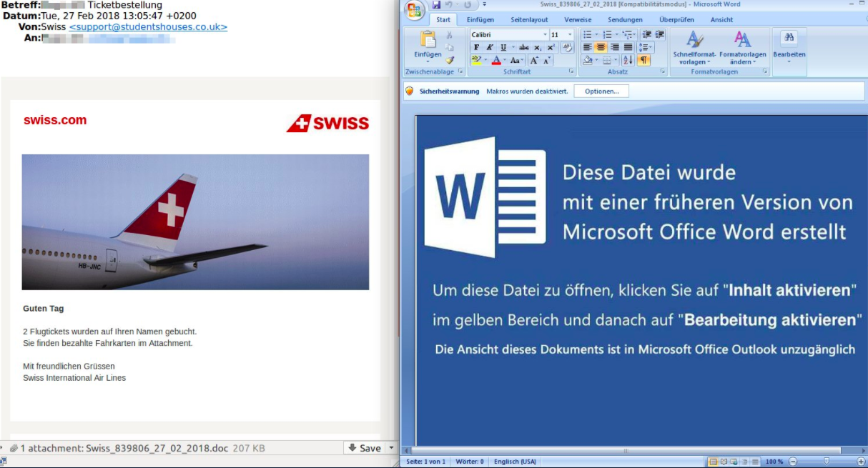This screenshot has height=468, width=868.
Task: Pick the font color red swatch
Action: point(496,60)
